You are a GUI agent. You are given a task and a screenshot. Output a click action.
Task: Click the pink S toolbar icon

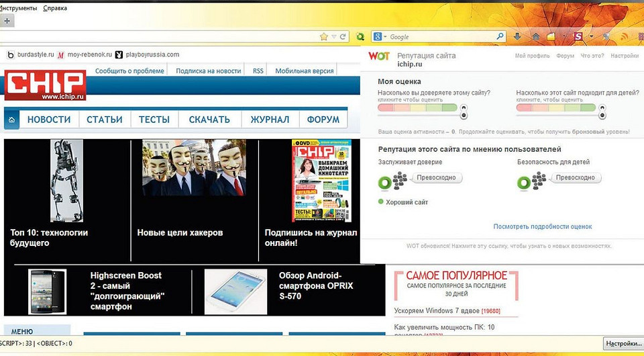pyautogui.click(x=576, y=36)
